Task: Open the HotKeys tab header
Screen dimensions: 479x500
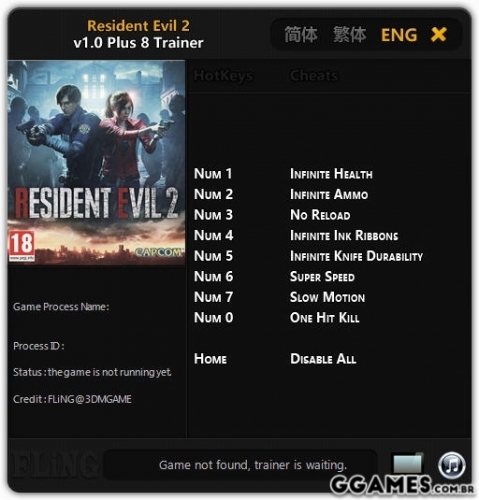Action: point(223,76)
